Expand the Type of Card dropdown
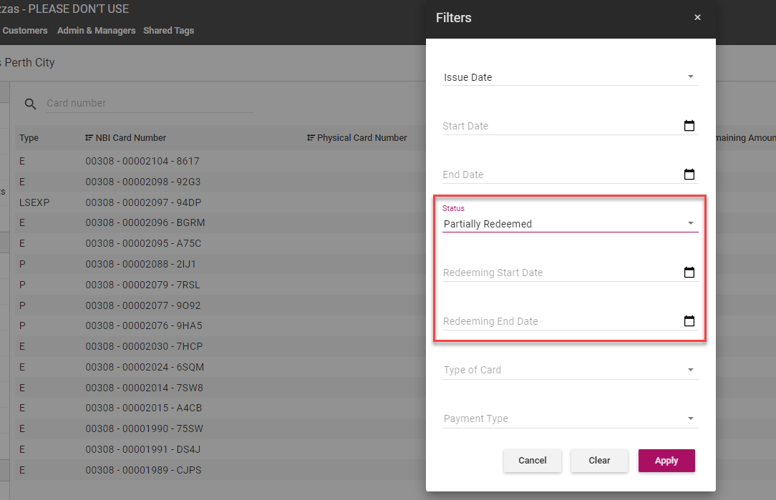The width and height of the screenshot is (776, 500). point(690,370)
